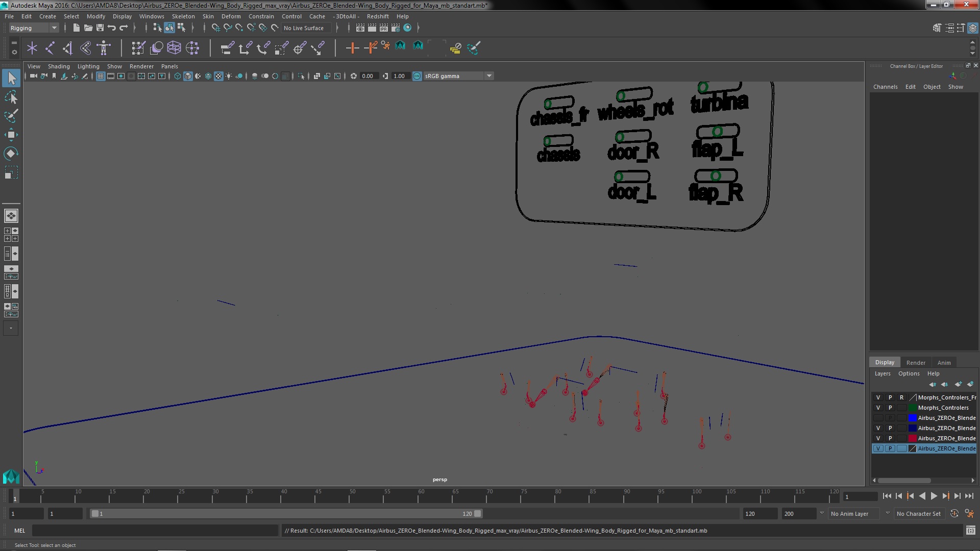This screenshot has width=980, height=551.
Task: Choose the Scale tool in toolbox
Action: click(x=11, y=172)
